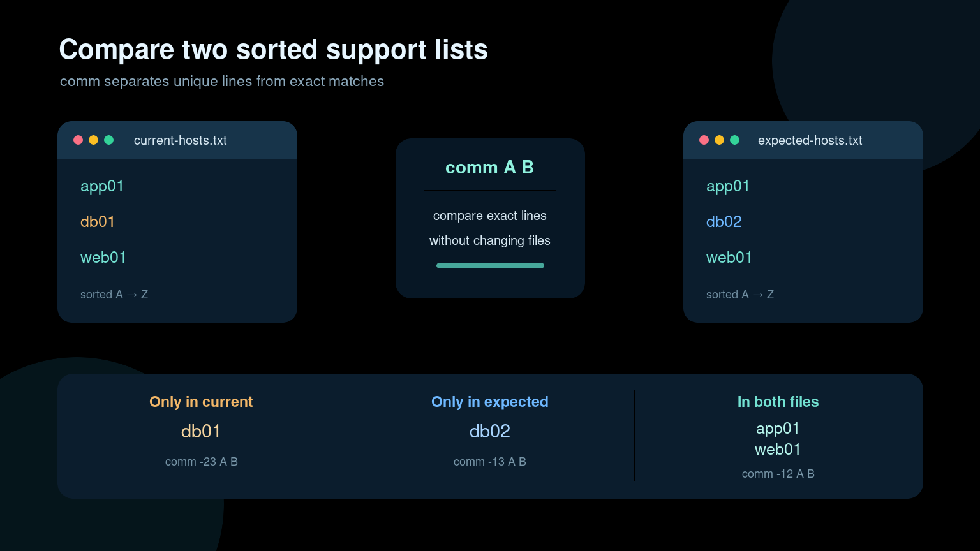The height and width of the screenshot is (551, 980).
Task: Click the red dot in current-hosts.txt window
Action: [x=78, y=140]
